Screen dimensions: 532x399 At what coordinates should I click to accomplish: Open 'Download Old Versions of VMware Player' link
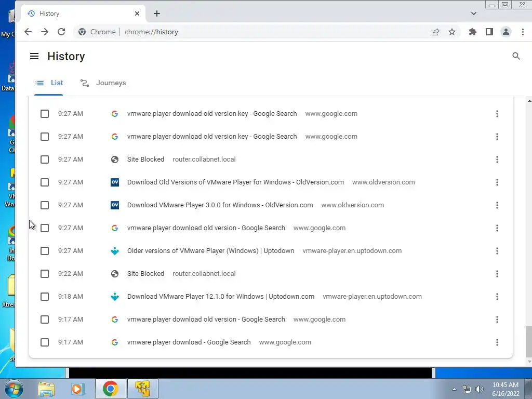(x=235, y=182)
